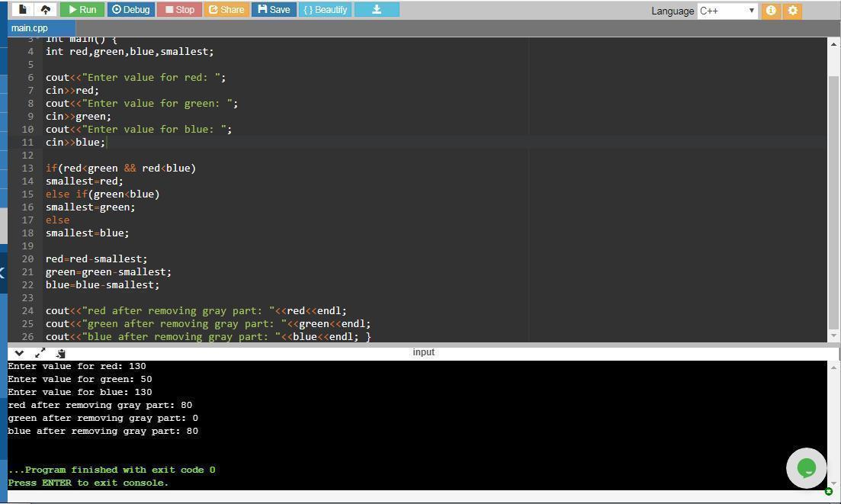Open the green chat support bubble
Viewport: 841px width, 504px height.
(x=806, y=467)
